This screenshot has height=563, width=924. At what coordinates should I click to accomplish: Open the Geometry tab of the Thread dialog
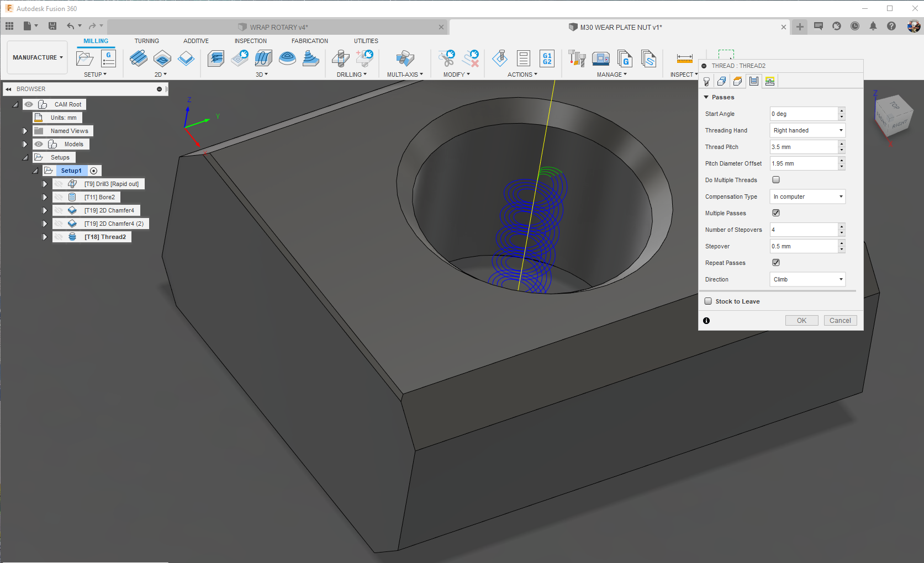coord(722,81)
